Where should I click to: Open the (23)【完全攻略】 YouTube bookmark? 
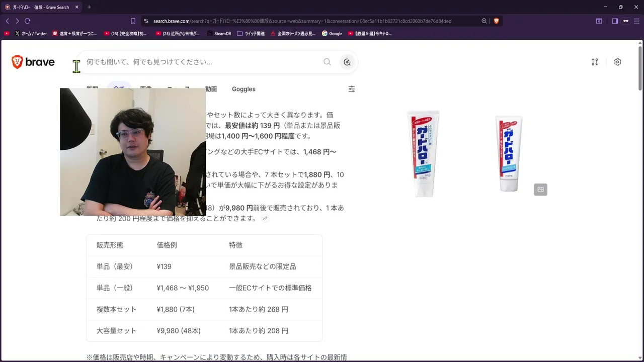(125, 34)
